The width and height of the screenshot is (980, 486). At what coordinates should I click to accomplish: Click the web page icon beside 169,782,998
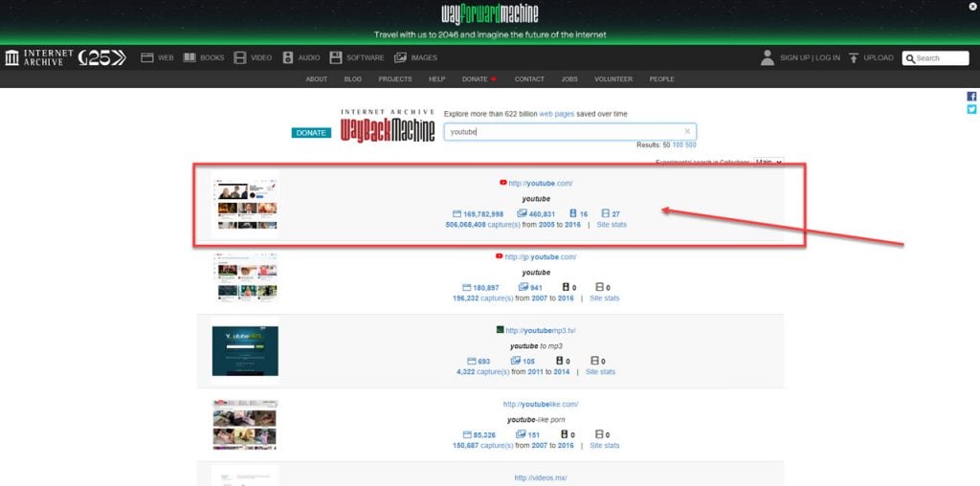click(x=457, y=213)
